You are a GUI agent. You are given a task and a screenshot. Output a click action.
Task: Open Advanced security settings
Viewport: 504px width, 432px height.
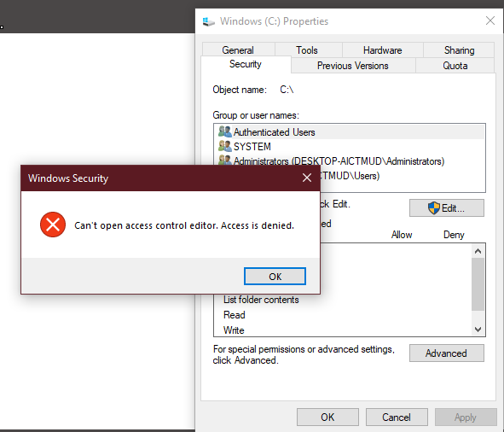pyautogui.click(x=447, y=353)
